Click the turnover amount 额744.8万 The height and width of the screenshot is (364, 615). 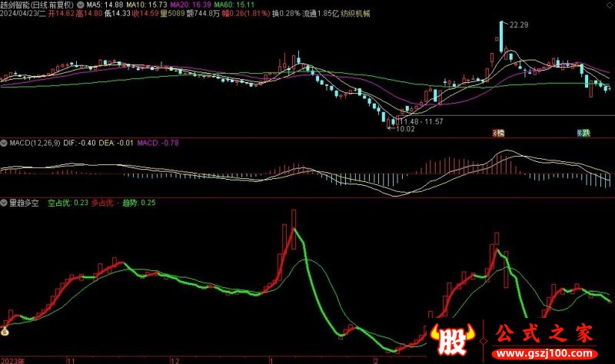pos(203,14)
